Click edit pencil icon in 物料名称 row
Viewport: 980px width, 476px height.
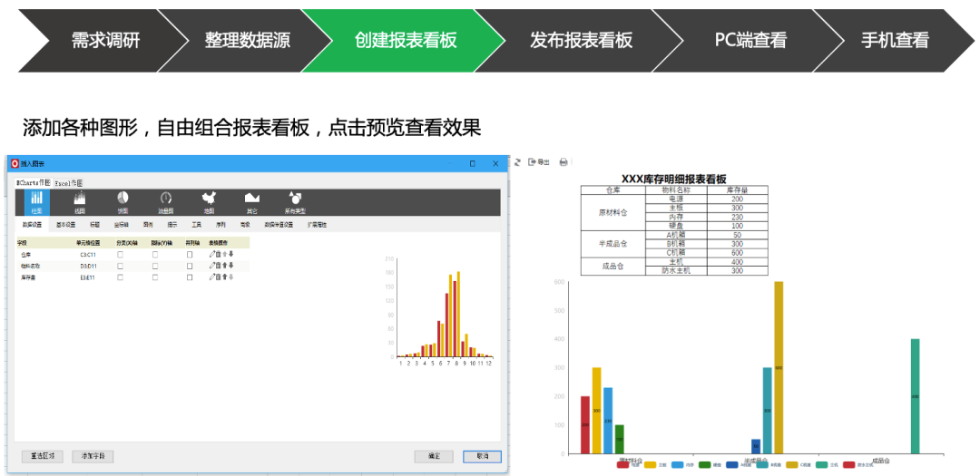(211, 266)
